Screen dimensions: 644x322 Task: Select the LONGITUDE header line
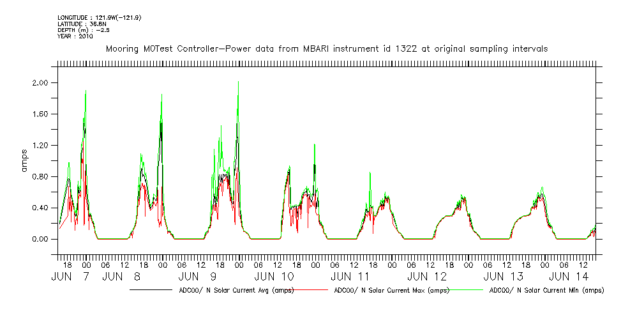(x=99, y=17)
